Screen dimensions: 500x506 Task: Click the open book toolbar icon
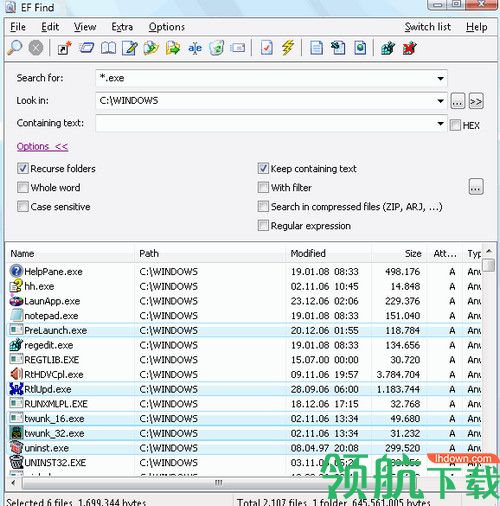click(x=109, y=48)
